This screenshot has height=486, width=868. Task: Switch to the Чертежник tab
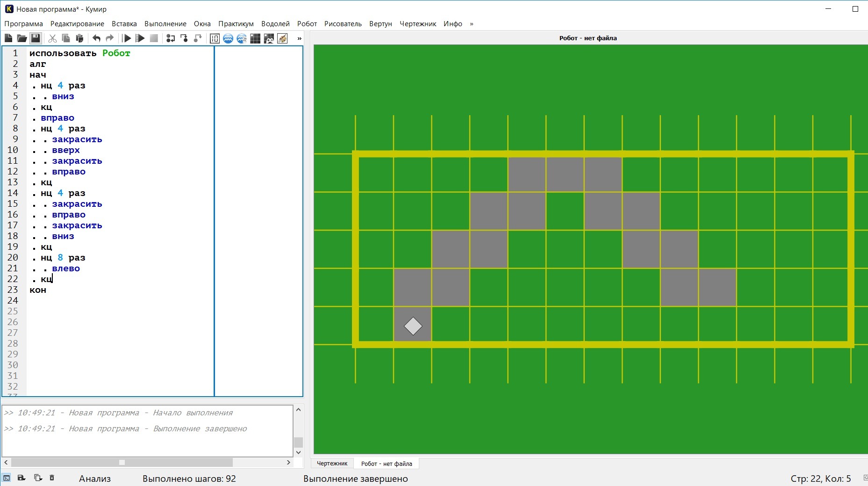click(x=332, y=464)
